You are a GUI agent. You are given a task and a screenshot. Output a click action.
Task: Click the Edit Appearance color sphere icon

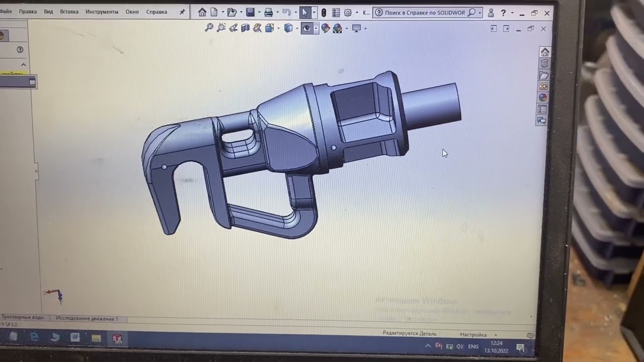click(x=326, y=28)
